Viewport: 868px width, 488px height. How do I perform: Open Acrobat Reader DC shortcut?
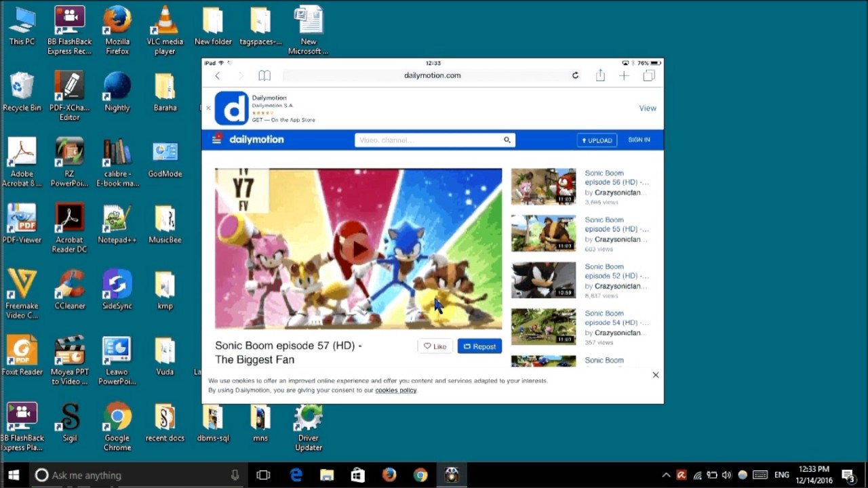coord(69,228)
